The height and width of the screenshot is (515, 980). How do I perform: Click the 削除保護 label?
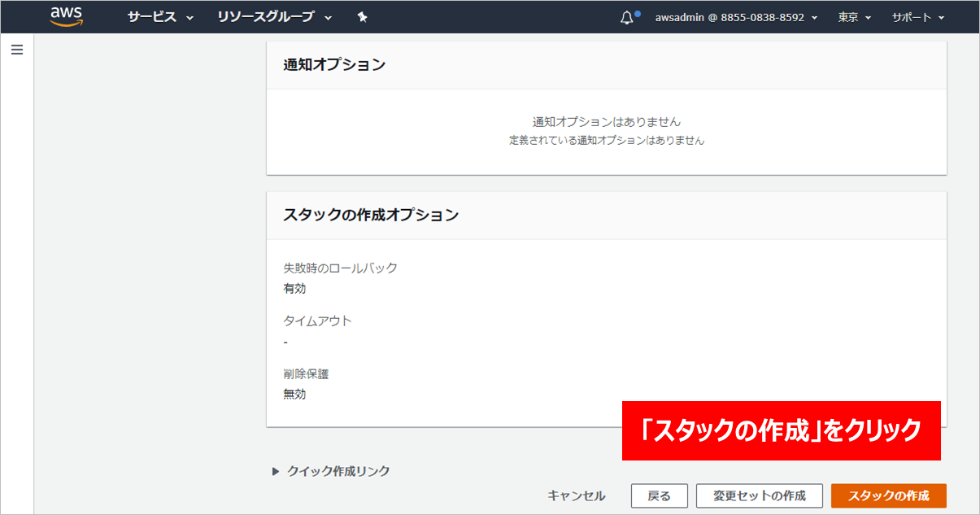[x=306, y=373]
